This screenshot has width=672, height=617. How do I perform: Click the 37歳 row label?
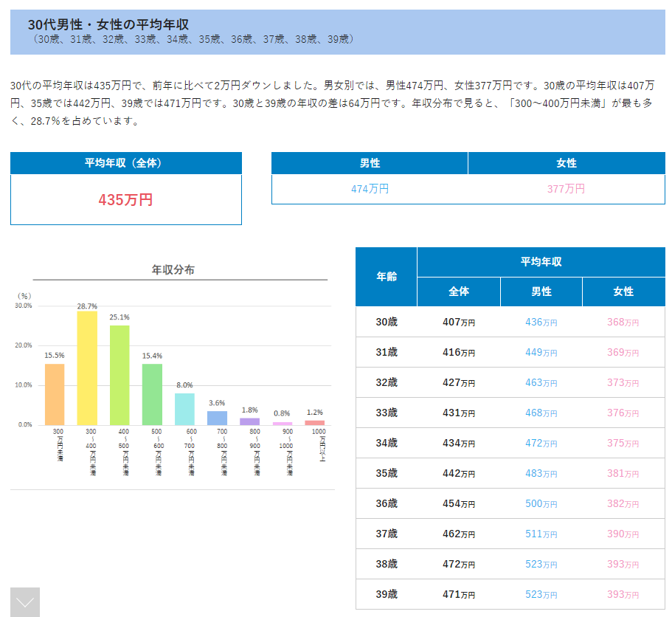[x=387, y=534]
